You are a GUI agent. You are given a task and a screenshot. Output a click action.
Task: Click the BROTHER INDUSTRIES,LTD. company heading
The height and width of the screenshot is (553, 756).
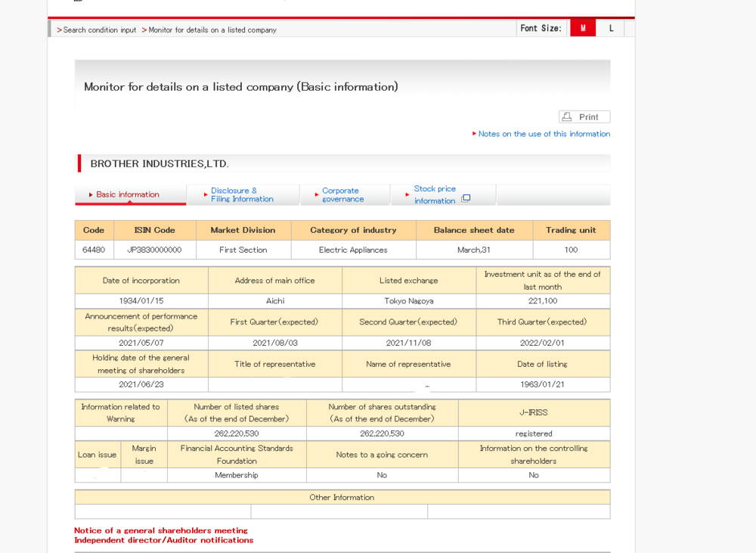[160, 163]
